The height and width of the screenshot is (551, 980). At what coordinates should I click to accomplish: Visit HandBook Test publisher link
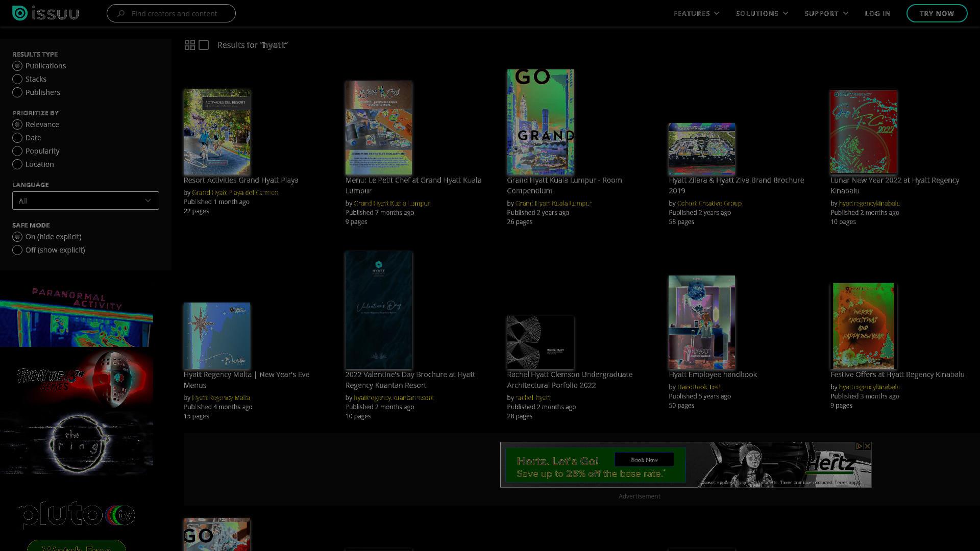tap(699, 387)
